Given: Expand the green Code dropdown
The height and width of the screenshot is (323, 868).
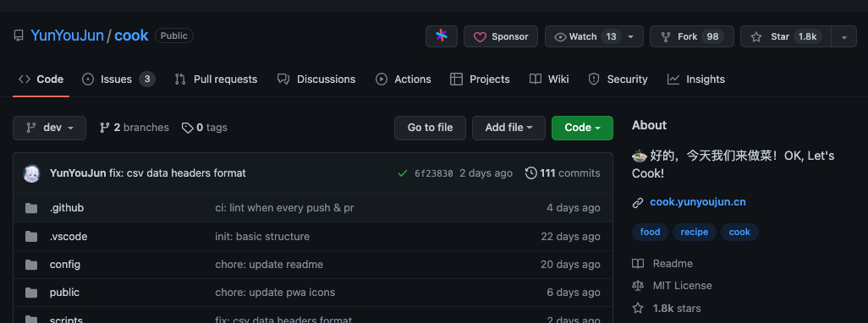Looking at the screenshot, I should coord(582,128).
